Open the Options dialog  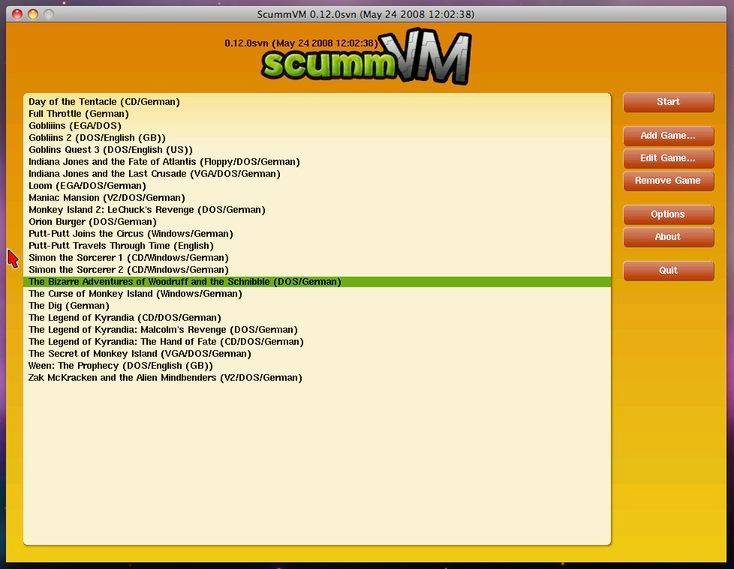click(x=668, y=214)
